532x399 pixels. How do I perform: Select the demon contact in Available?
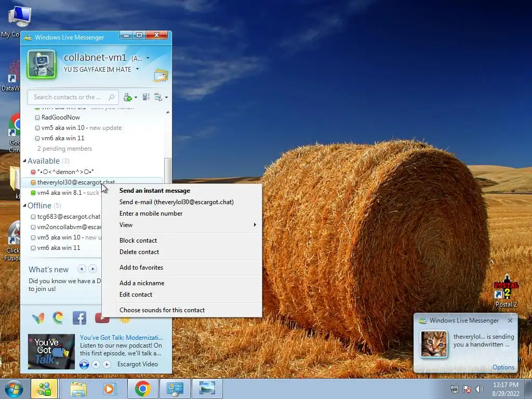click(62, 172)
